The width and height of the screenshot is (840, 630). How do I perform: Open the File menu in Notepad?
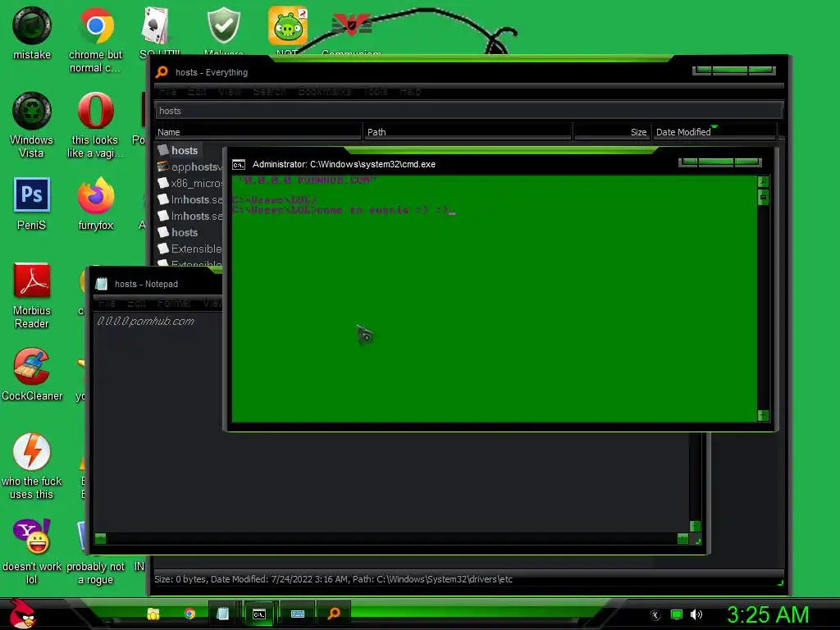[x=107, y=304]
